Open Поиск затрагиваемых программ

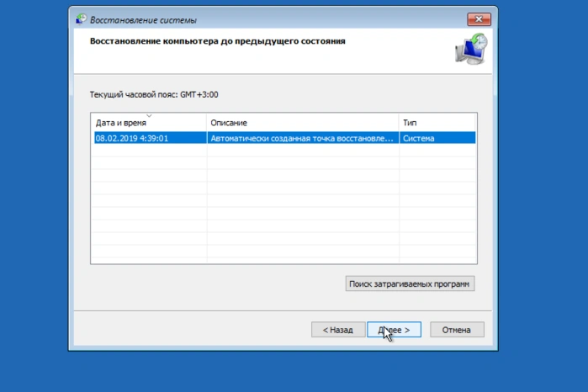[410, 283]
